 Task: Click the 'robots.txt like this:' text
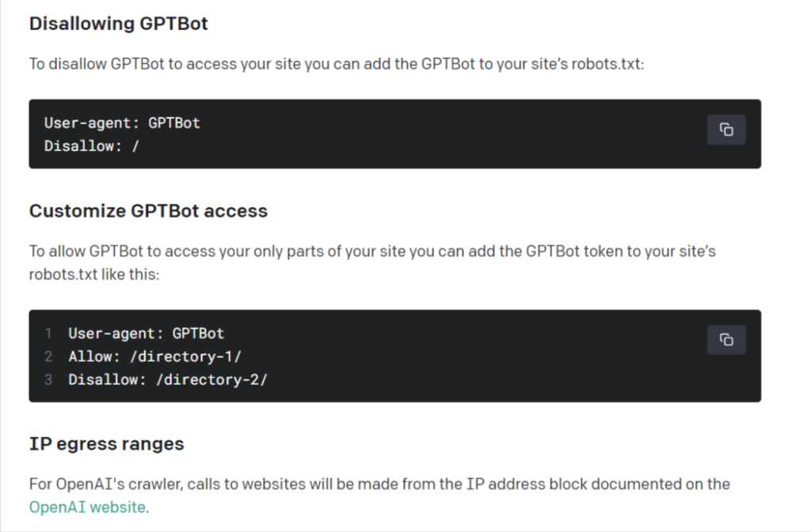(x=94, y=275)
